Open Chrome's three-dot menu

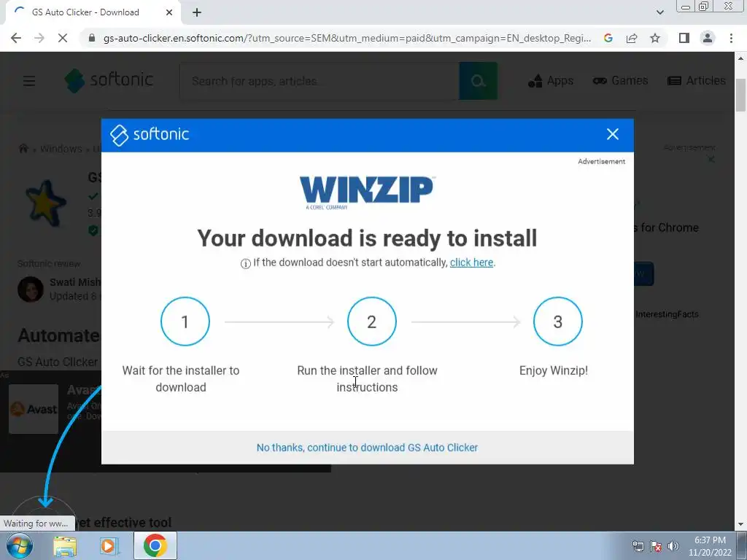click(731, 38)
